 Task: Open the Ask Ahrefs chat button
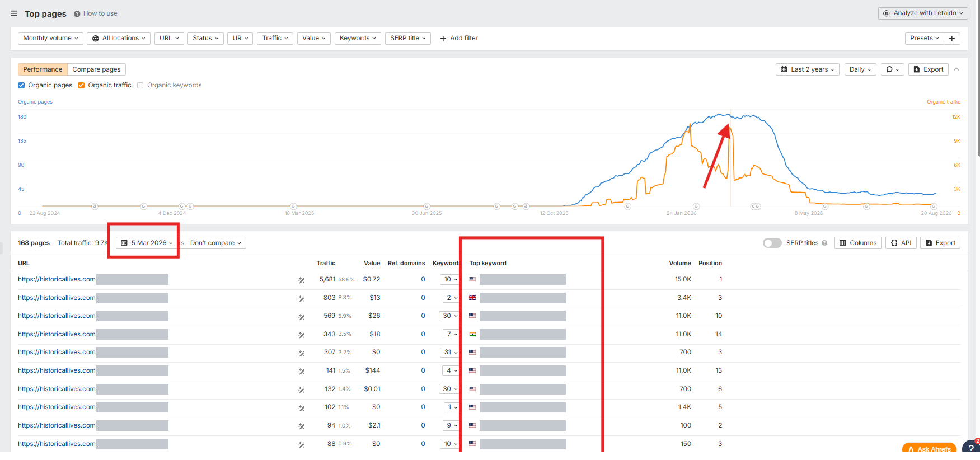929,449
